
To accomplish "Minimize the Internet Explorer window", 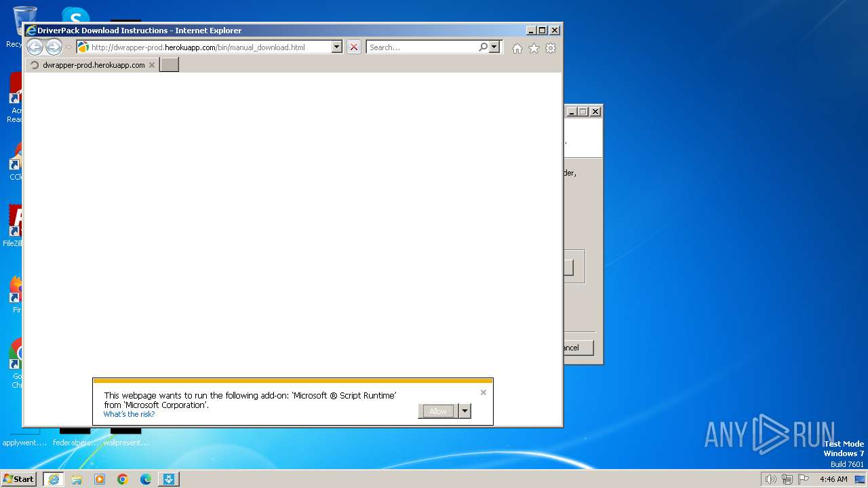I will click(x=531, y=30).
